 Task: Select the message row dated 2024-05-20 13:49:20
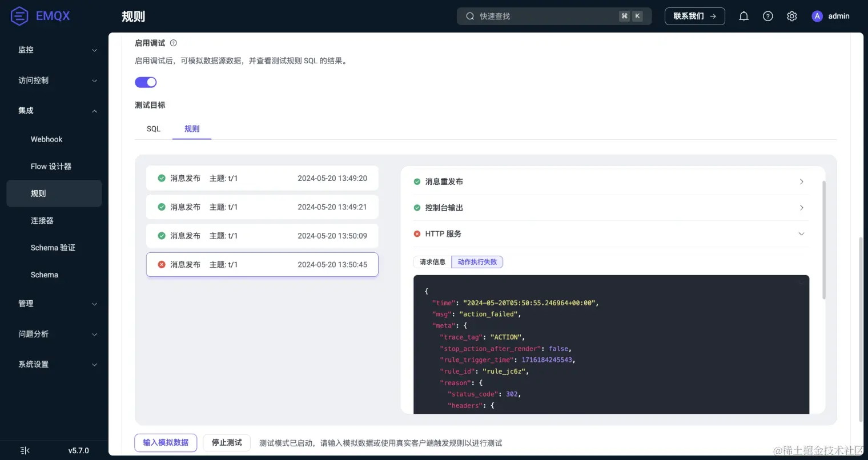262,178
